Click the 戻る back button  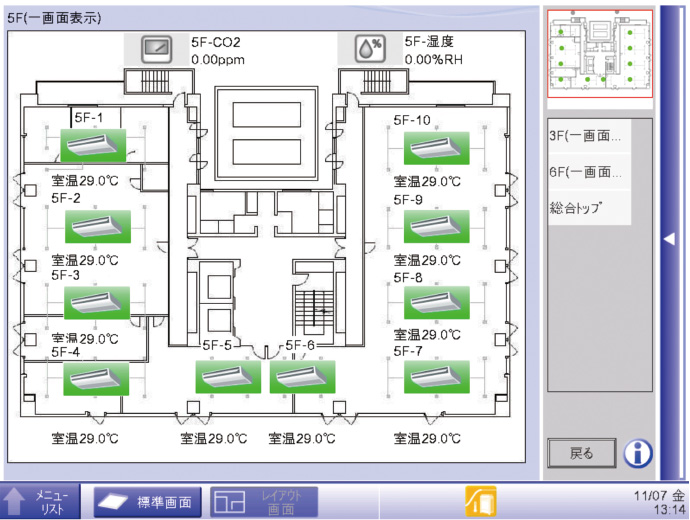coord(582,453)
